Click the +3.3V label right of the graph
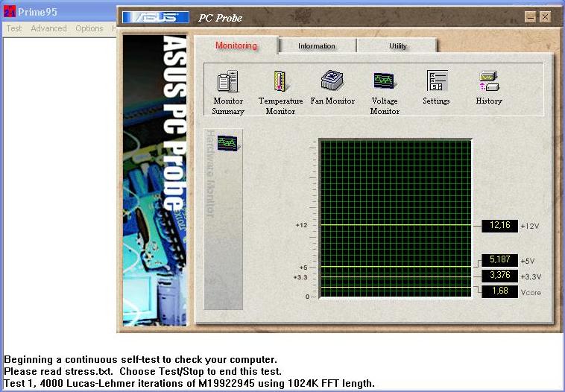This screenshot has width=565, height=392. point(531,277)
